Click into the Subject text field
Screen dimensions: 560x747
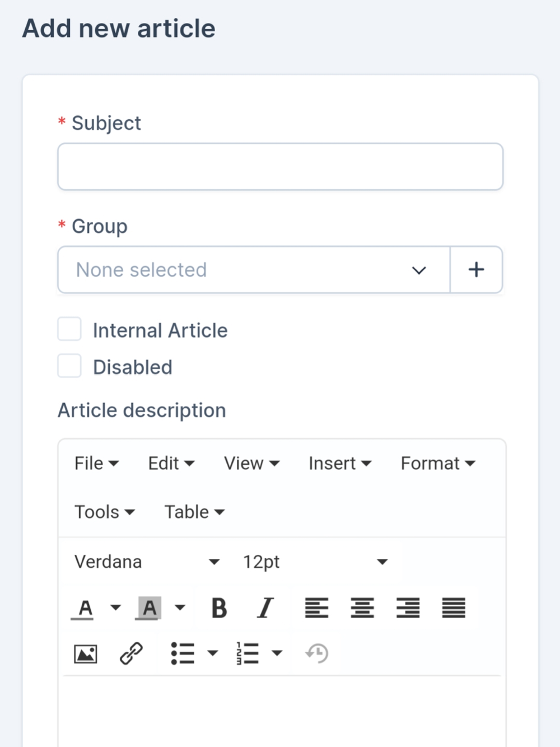[x=280, y=167]
